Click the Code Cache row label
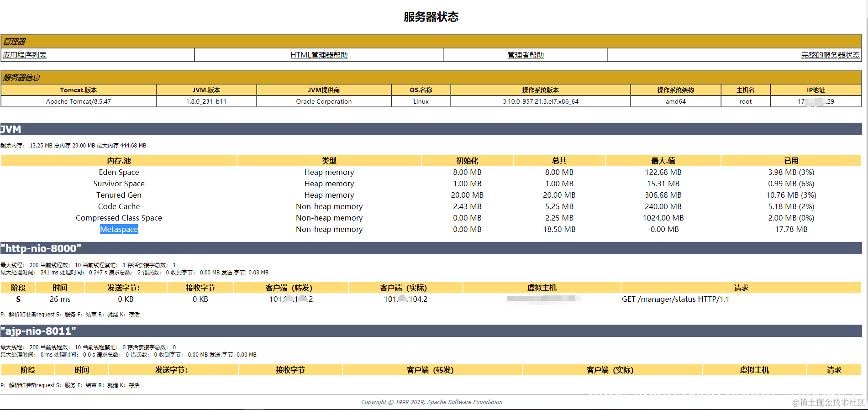 tap(119, 206)
